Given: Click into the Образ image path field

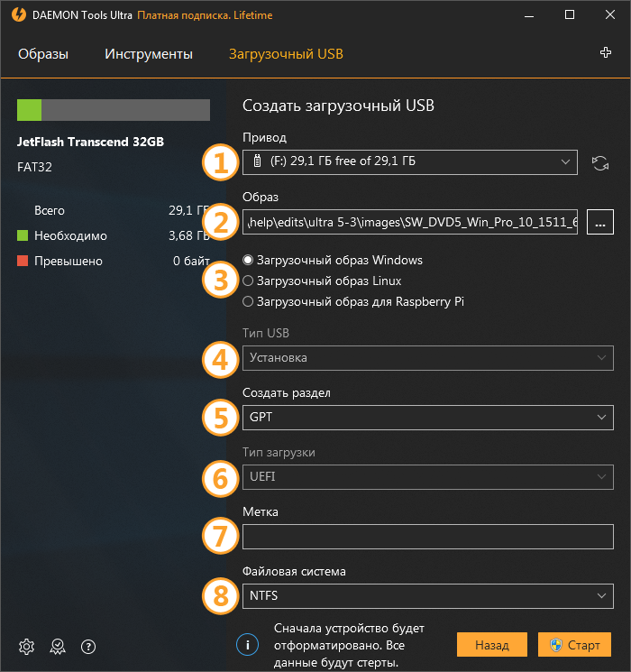Looking at the screenshot, I should click(x=410, y=222).
